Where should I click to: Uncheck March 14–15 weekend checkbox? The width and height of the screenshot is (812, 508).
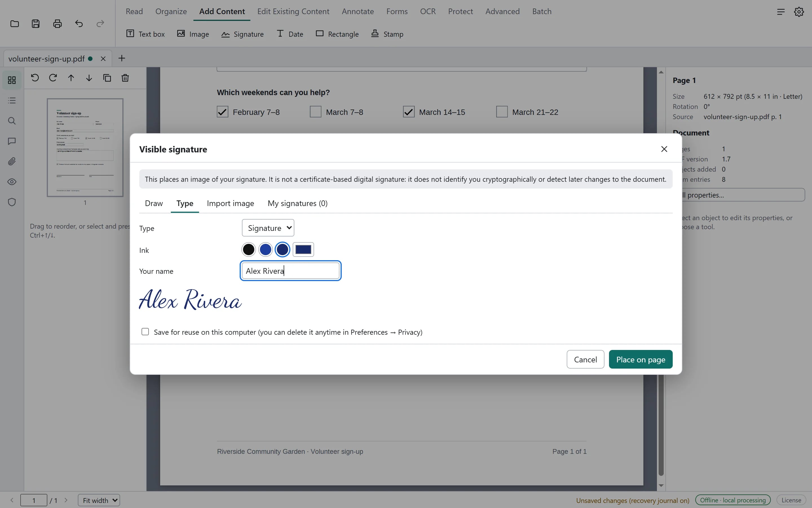tap(409, 112)
